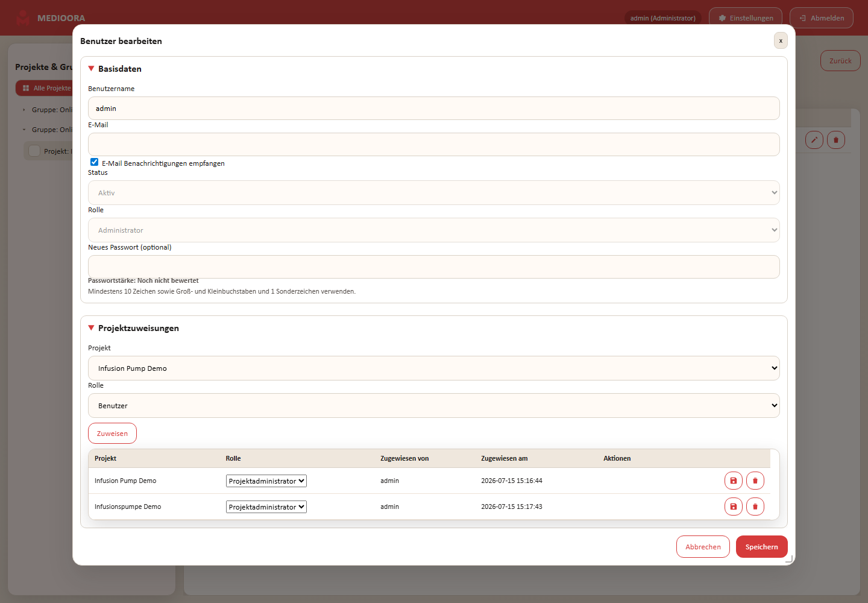Image resolution: width=868 pixels, height=603 pixels.
Task: Save role for Infusionspumpe Demo row
Action: (734, 507)
